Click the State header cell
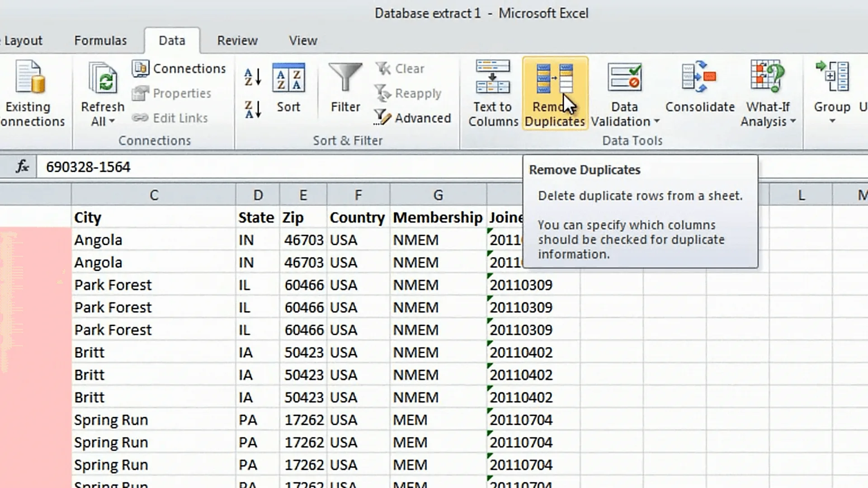The height and width of the screenshot is (488, 868). pos(258,217)
